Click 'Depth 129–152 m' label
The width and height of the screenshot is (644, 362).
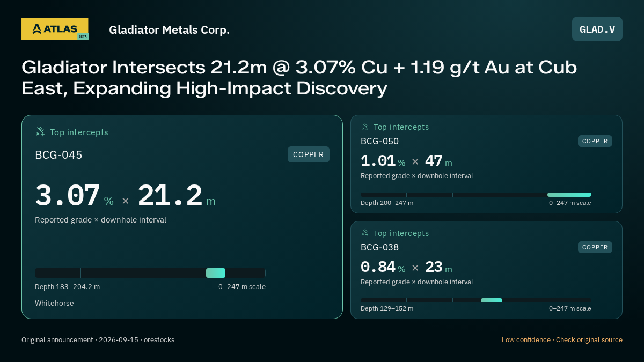[x=387, y=308]
